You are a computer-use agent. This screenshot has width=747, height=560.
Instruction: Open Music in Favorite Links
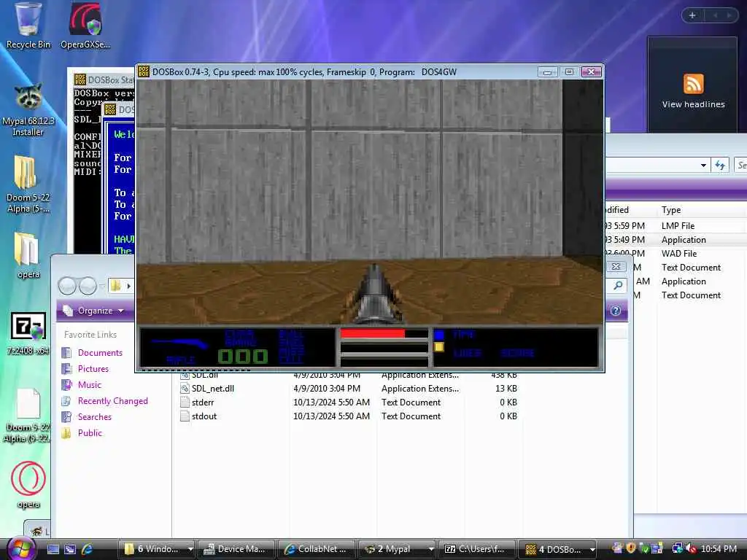pos(90,385)
